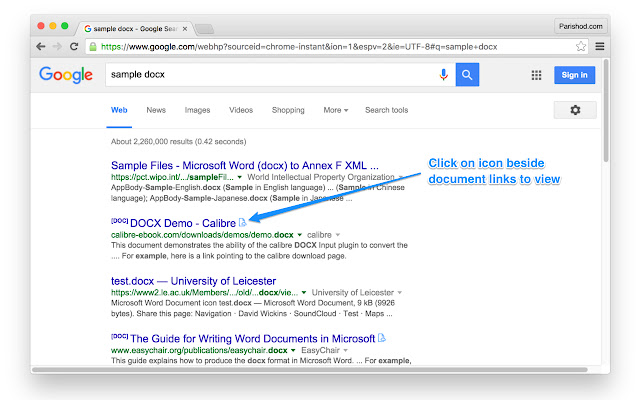Open DOCX Demo - Calibre result link
The width and height of the screenshot is (640, 400).
pyautogui.click(x=183, y=223)
